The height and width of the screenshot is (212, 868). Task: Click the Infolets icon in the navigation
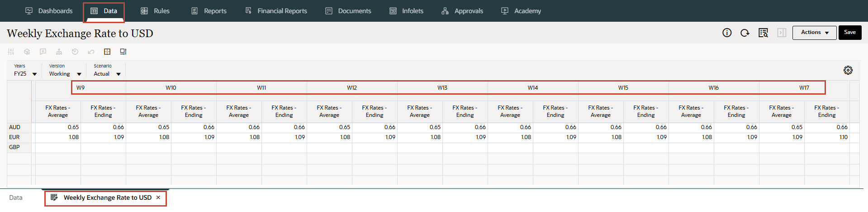coord(393,11)
